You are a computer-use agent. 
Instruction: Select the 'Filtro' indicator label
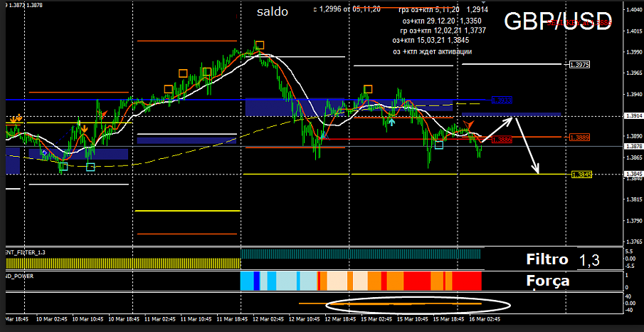pos(547,259)
